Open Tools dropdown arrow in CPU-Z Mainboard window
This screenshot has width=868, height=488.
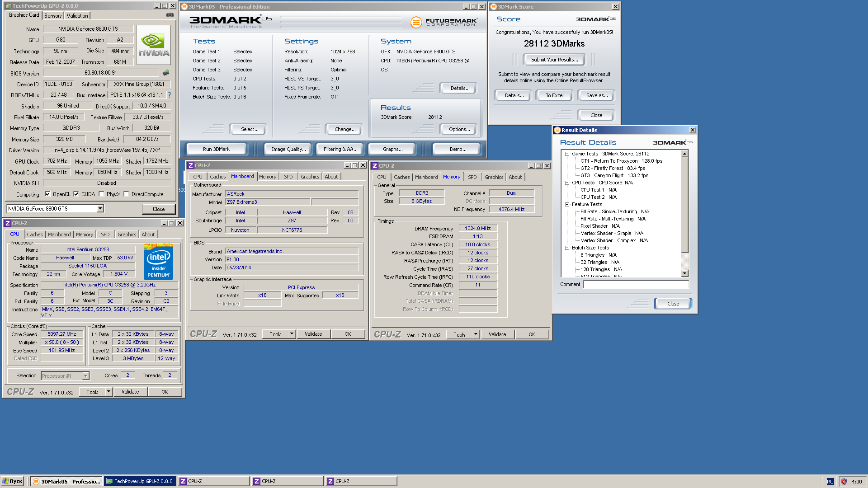point(292,334)
